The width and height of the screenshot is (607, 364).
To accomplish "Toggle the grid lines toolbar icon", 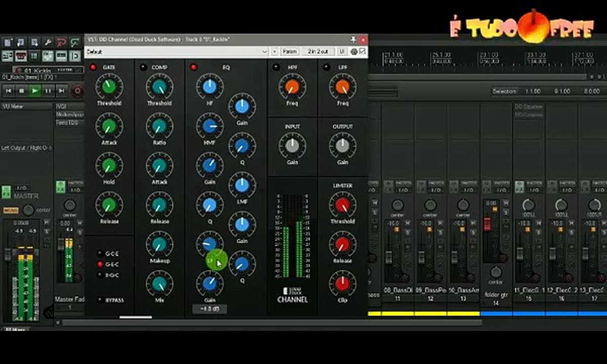I will (x=61, y=56).
